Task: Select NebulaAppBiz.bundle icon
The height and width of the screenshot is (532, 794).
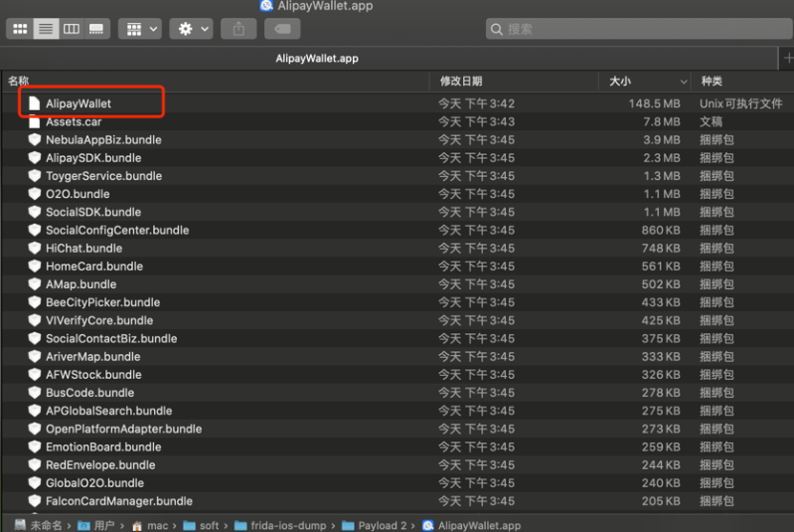Action: (34, 140)
